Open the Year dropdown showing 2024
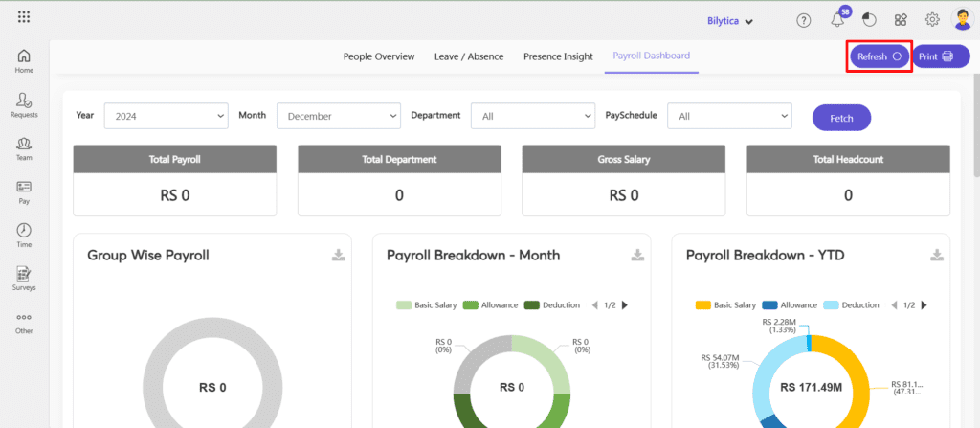This screenshot has width=980, height=428. coord(166,116)
